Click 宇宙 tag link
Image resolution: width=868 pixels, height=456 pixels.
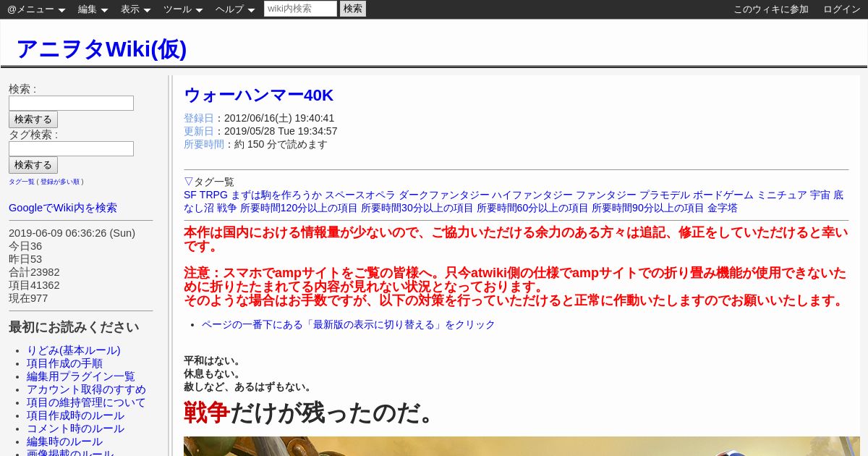click(820, 195)
